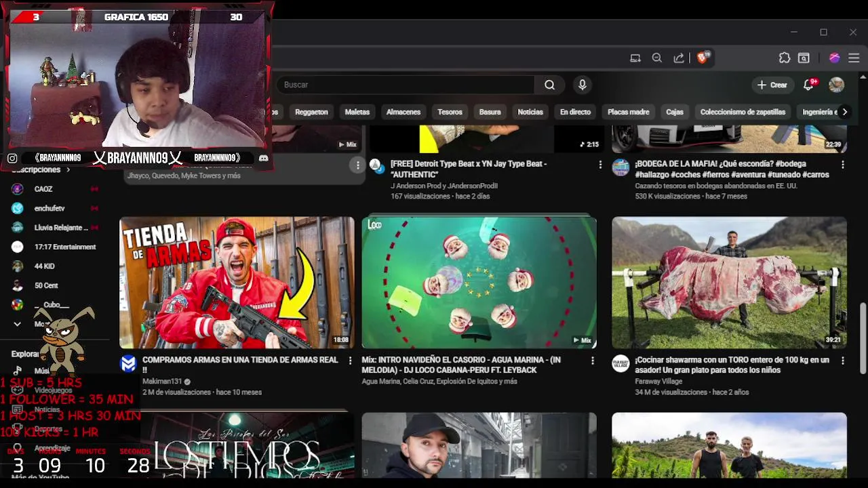
Task: Click the browser share page icon
Action: click(x=679, y=58)
